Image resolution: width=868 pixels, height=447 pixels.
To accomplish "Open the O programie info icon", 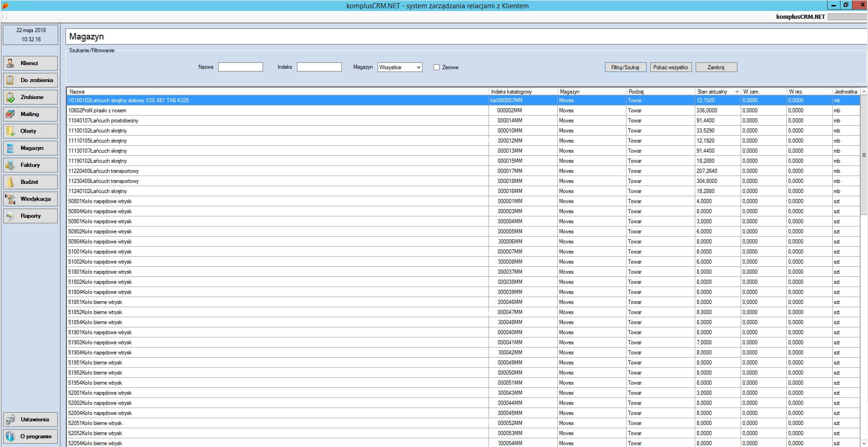I will click(10, 436).
